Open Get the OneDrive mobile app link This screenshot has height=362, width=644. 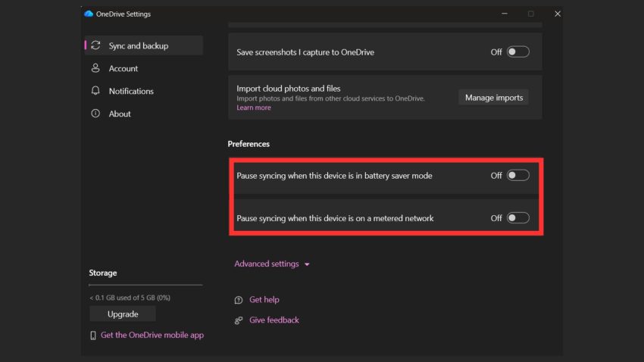152,335
